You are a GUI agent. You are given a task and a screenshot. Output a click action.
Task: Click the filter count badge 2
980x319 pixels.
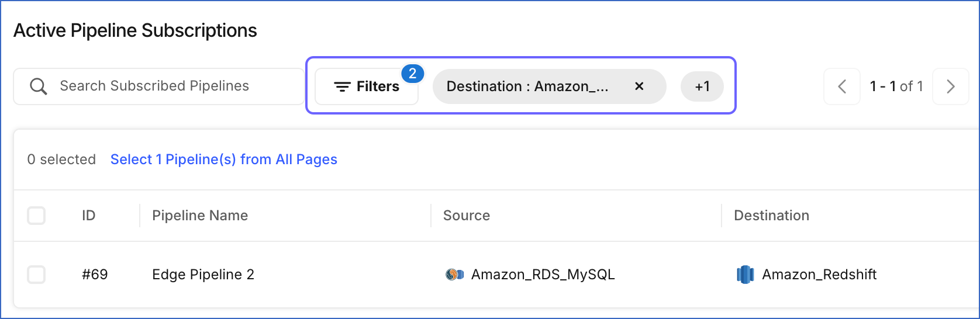click(x=412, y=74)
